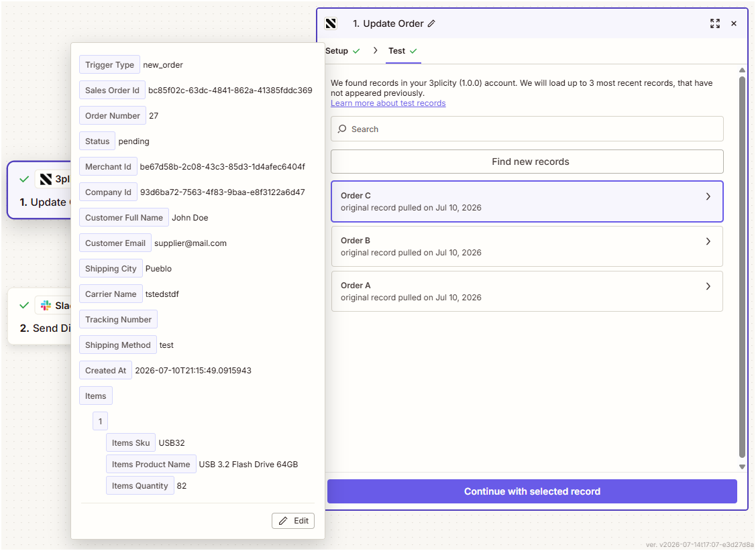Viewport: 756px width, 551px height.
Task: Click the USB 3.2 Flash Drive 64GB value
Action: click(248, 465)
